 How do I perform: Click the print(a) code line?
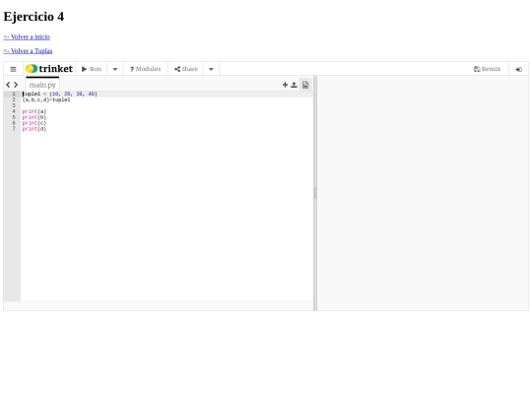34,111
